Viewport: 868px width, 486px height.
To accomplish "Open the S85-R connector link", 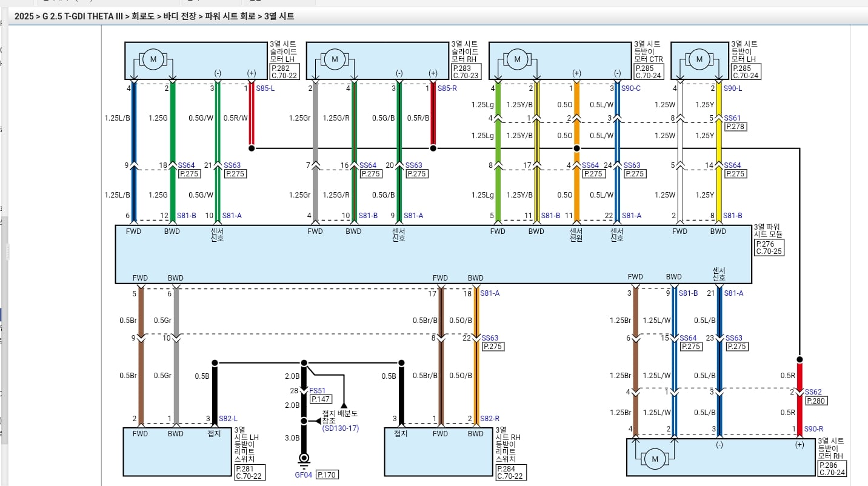I will point(447,88).
